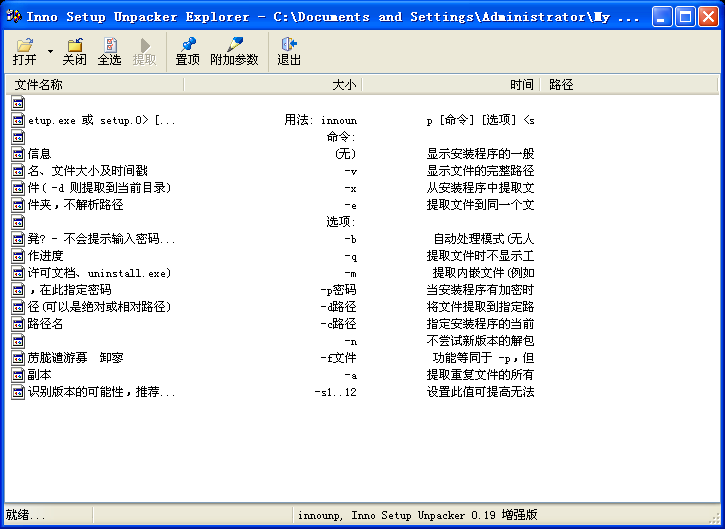725x529 pixels.
Task: Select row 识别版本的可能性，推荐...
Action: (x=102, y=392)
